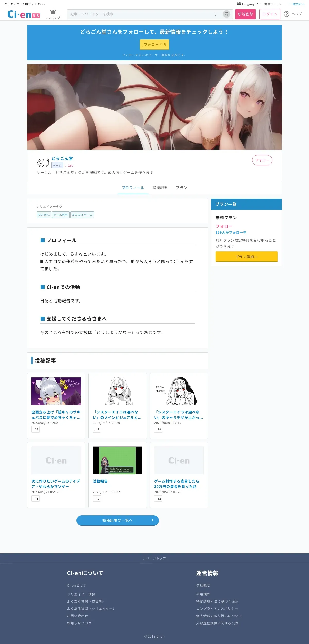Open the Ci-en R18 logo home
The image size is (309, 644).
(x=24, y=14)
